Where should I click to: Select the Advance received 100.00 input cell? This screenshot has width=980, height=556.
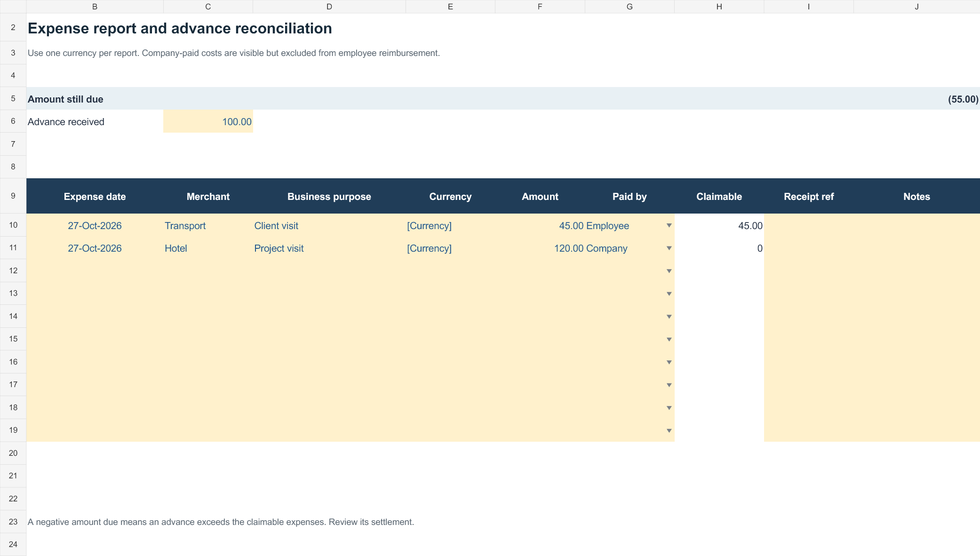[208, 122]
